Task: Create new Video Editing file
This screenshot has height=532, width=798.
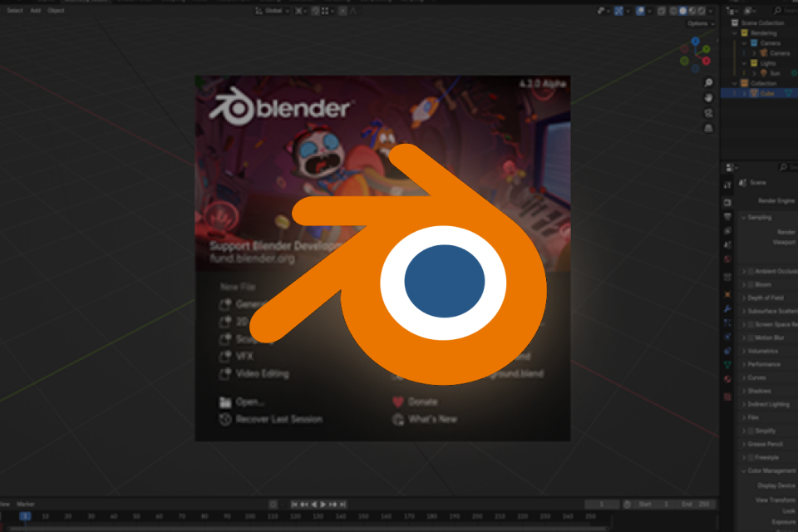Action: point(254,374)
